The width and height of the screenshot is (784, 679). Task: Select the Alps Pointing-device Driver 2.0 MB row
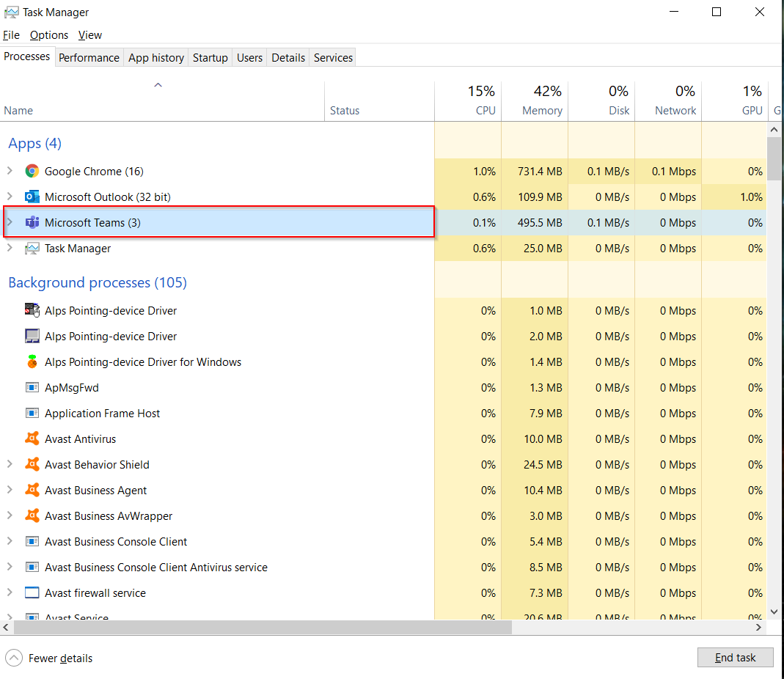point(383,336)
